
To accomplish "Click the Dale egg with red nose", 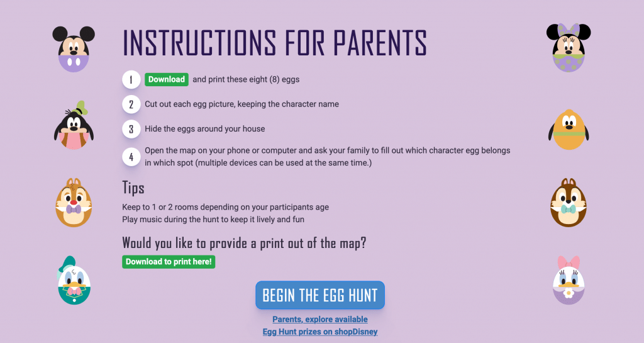I will (74, 203).
